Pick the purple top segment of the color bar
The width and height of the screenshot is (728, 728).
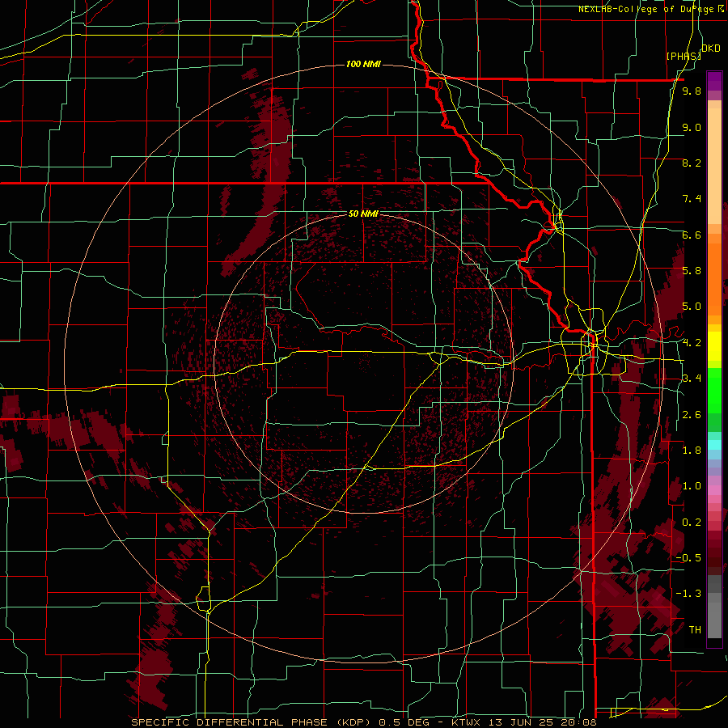click(714, 81)
